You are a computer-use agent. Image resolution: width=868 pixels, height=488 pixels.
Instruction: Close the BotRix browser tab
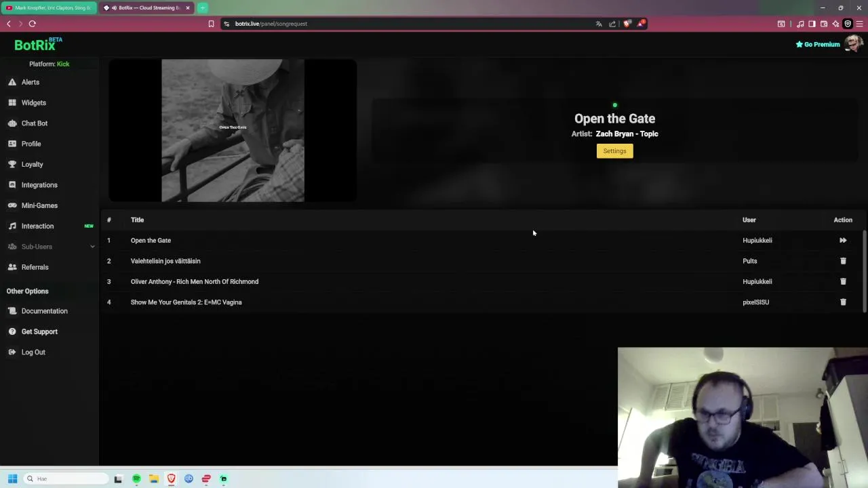click(188, 8)
